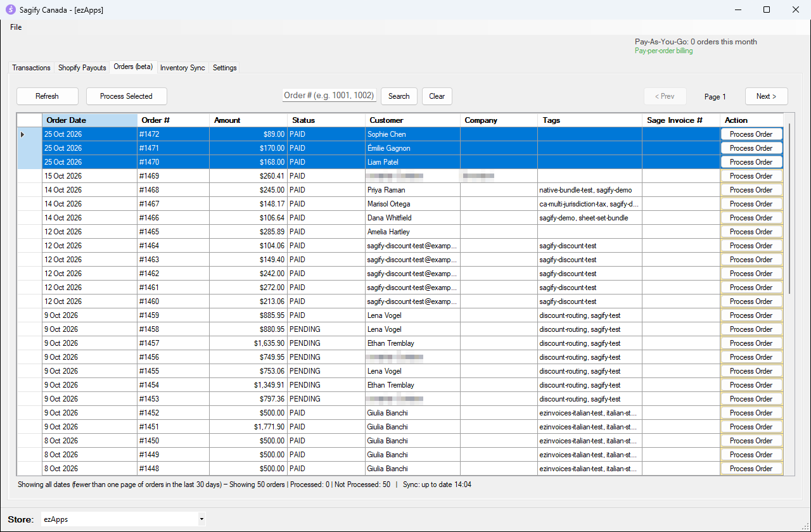Image resolution: width=811 pixels, height=532 pixels.
Task: Click the Refresh button
Action: [48, 96]
